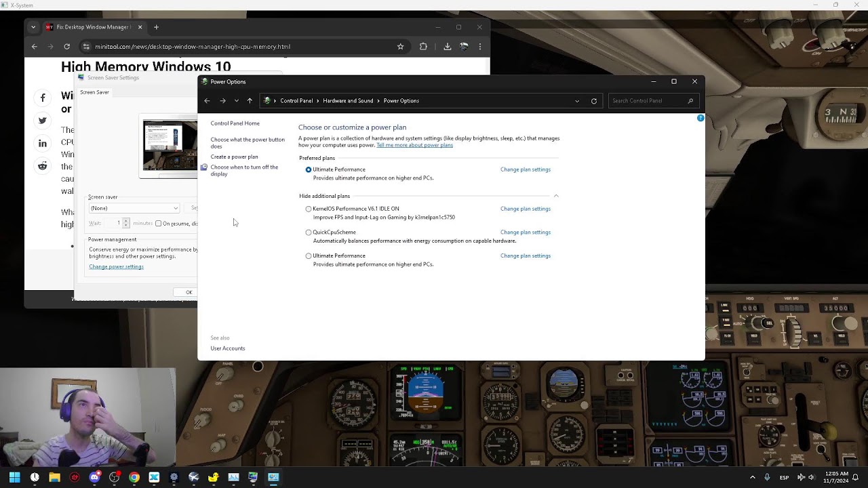Open Google Chrome from taskbar
The width and height of the screenshot is (868, 488).
coord(134,477)
